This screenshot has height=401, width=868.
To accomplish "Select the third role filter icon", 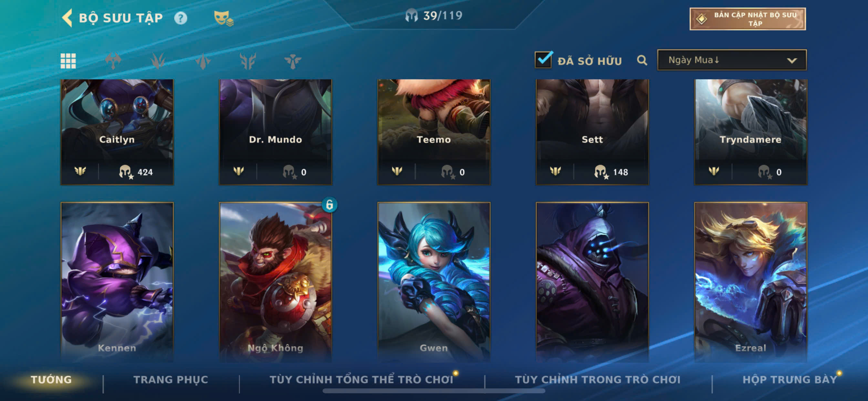I will [x=203, y=61].
